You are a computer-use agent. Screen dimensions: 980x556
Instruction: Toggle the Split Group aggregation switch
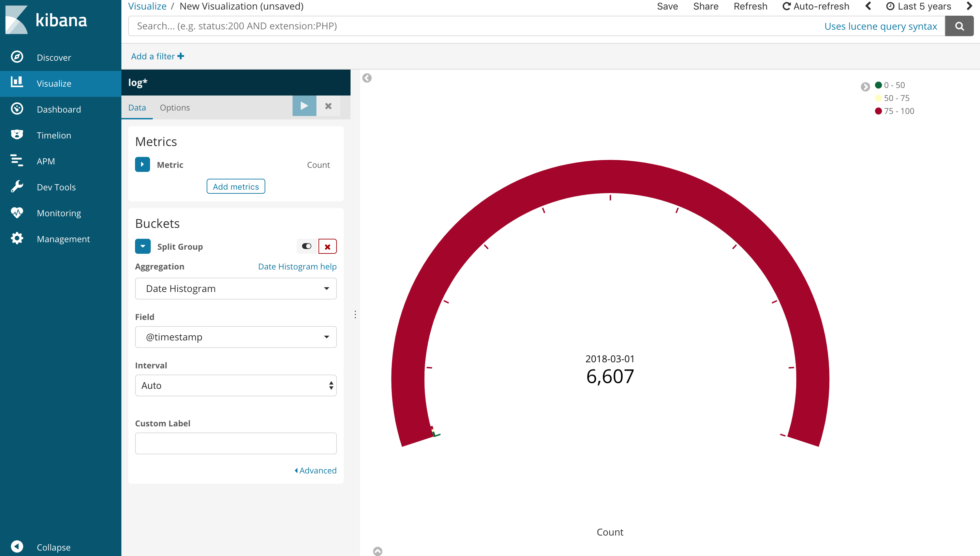[x=307, y=246]
